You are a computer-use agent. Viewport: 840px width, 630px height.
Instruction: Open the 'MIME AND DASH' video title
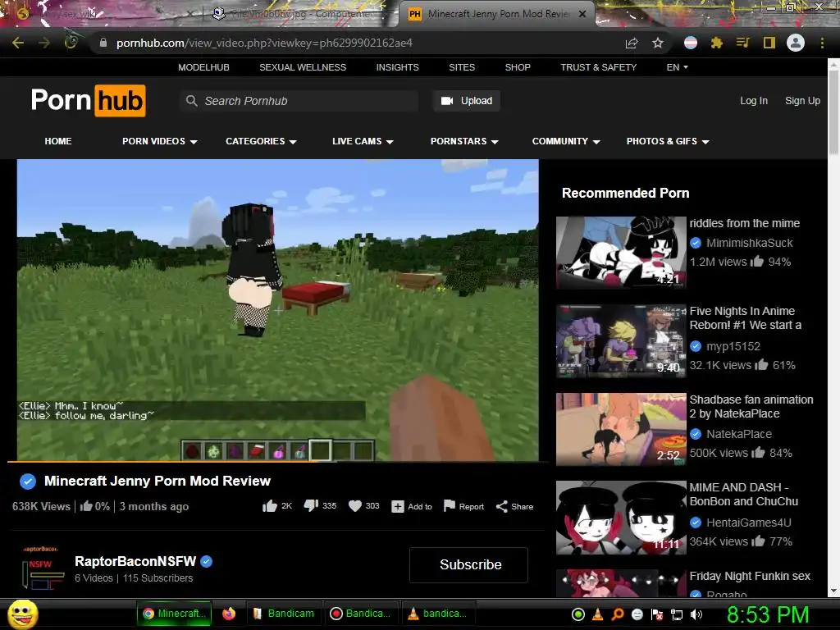point(743,495)
